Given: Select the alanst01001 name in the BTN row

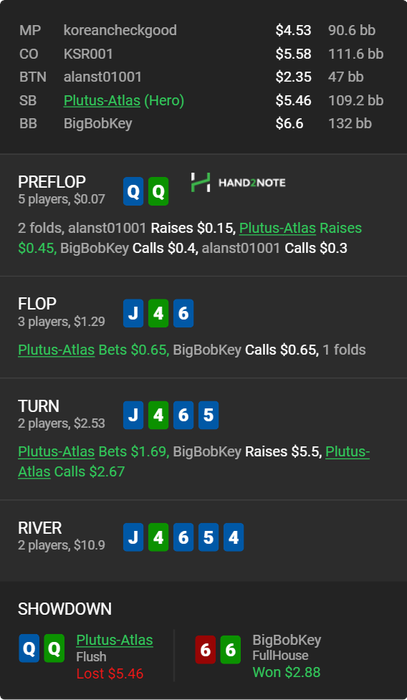Looking at the screenshot, I should click(103, 77).
